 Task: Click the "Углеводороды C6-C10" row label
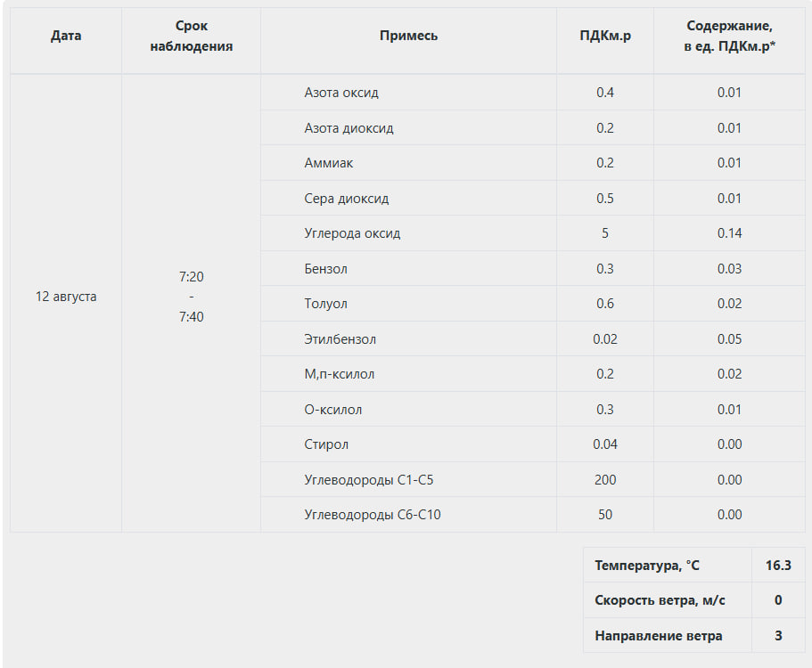point(372,515)
